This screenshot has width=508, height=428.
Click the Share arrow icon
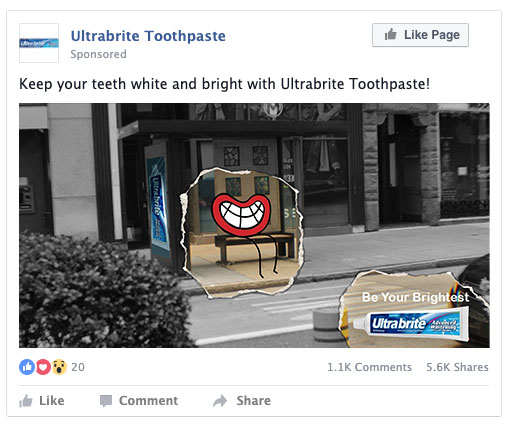[220, 401]
